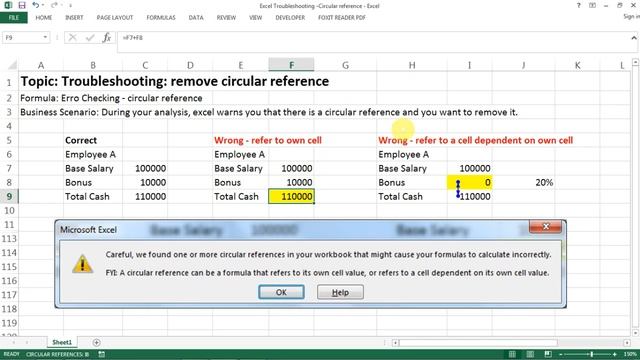Select the 20% cell

(x=524, y=182)
